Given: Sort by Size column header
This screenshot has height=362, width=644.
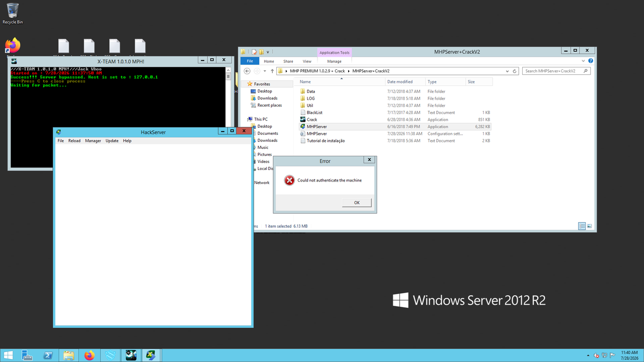Looking at the screenshot, I should [x=479, y=81].
